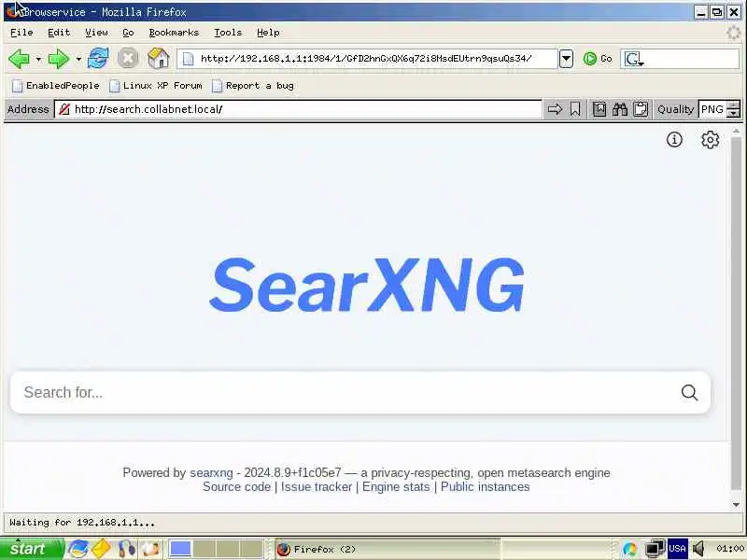Stop loading with the grey X button
This screenshot has height=560, width=747.
(128, 59)
